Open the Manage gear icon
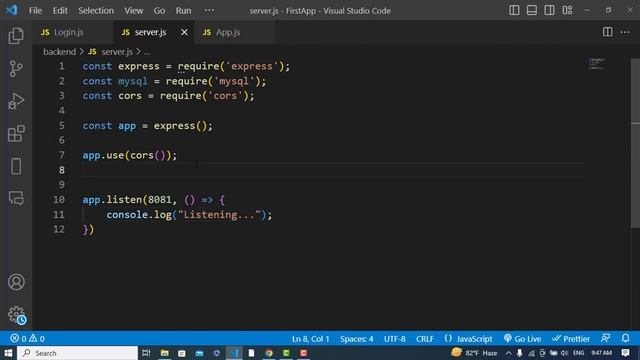Viewport: 640px width, 360px height. tap(17, 315)
